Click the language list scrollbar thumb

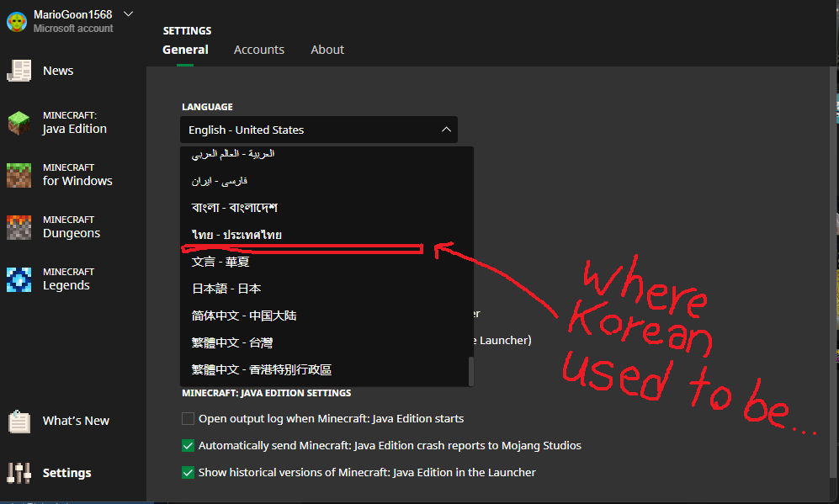point(471,371)
